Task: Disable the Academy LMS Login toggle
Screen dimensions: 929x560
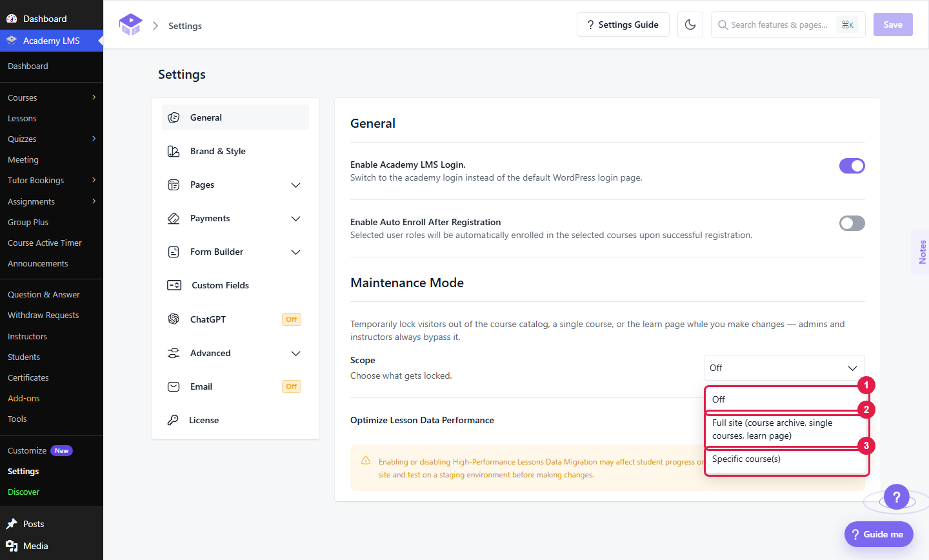Action: point(852,166)
